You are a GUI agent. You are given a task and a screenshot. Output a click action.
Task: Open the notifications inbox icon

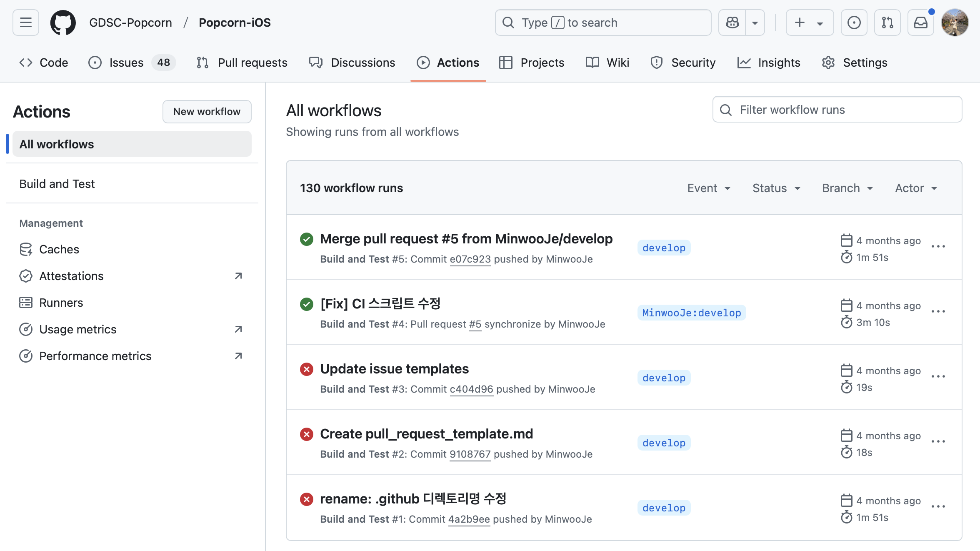coord(920,23)
